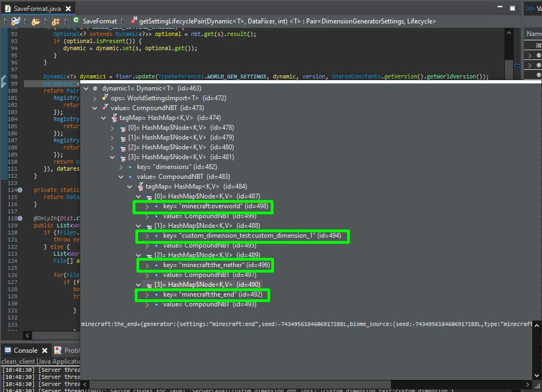Toggle the code fold marker at line 114
Viewport: 542px width, 392px height.
click(20, 190)
